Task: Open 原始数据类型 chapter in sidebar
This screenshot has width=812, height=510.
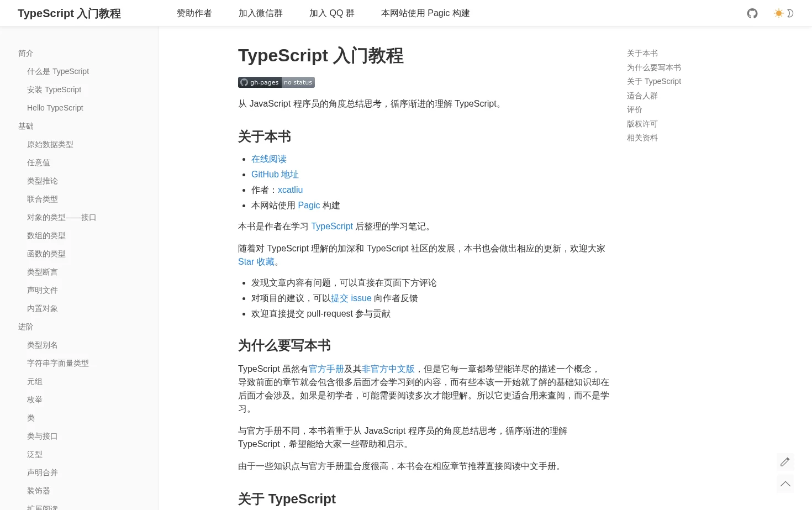Action: pos(50,144)
